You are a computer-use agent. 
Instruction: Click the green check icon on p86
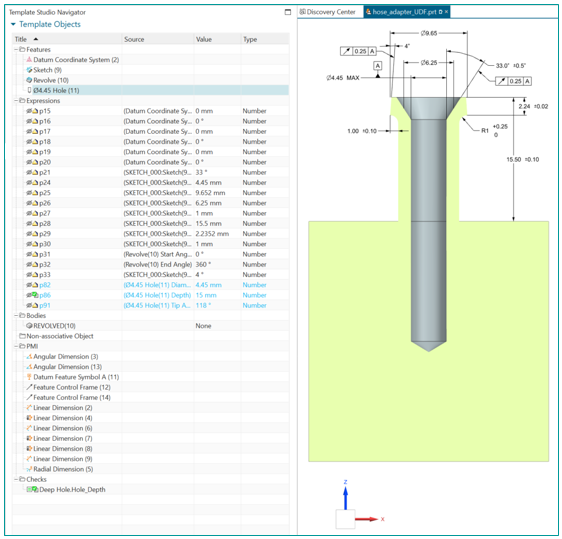coord(35,295)
